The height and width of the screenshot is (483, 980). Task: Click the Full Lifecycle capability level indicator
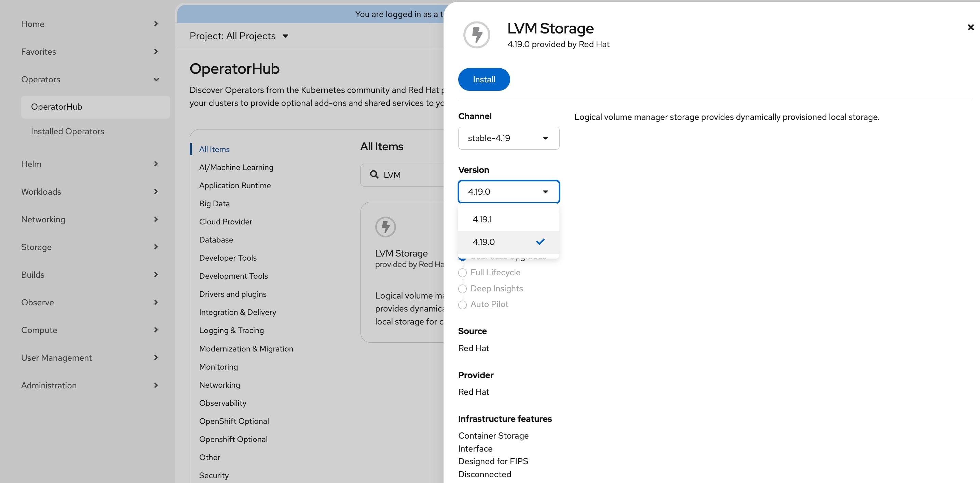click(462, 273)
